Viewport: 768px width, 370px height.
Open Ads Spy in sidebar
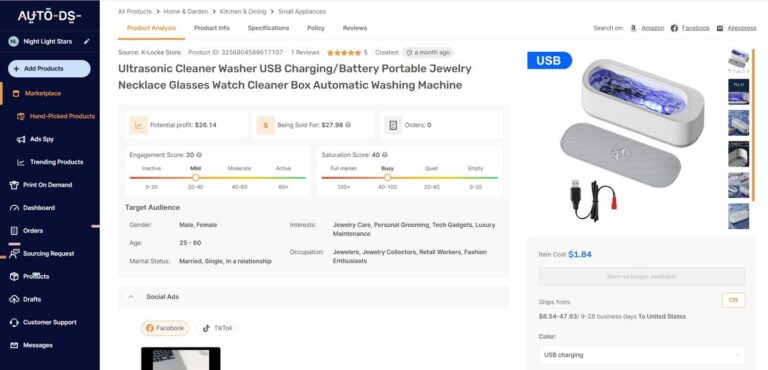(42, 139)
